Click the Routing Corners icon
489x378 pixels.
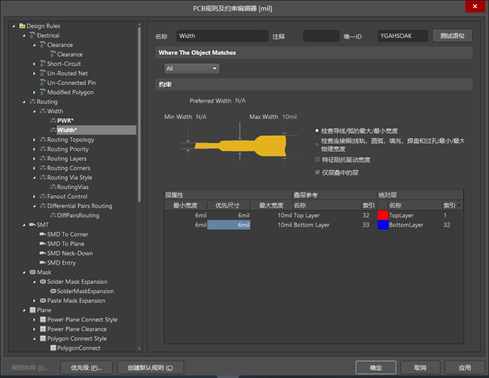coord(43,168)
